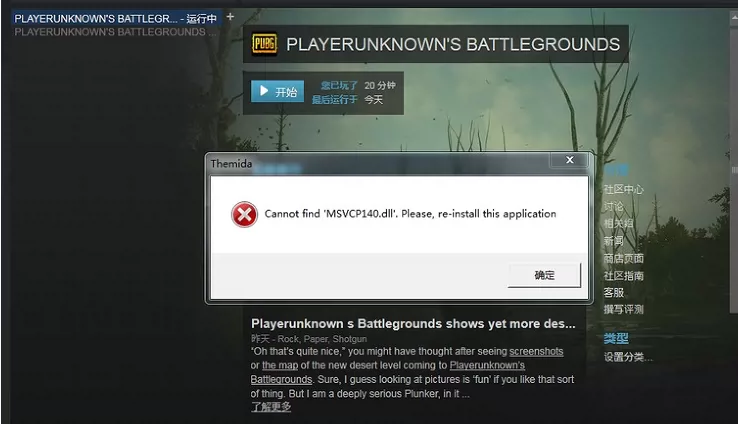The width and height of the screenshot is (738, 424).
Task: Follow the 'Battlegrounds' hyperlink in the news text
Action: point(281,379)
